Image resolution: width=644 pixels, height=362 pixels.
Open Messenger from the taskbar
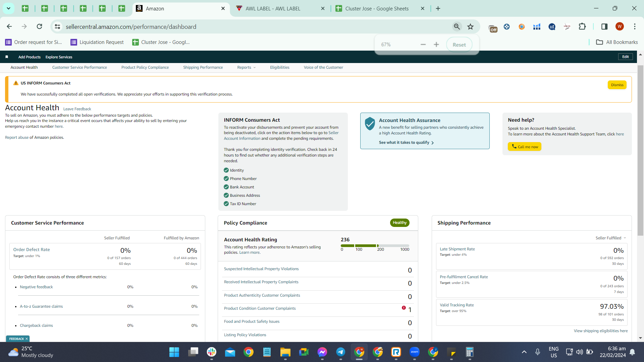tap(322, 352)
